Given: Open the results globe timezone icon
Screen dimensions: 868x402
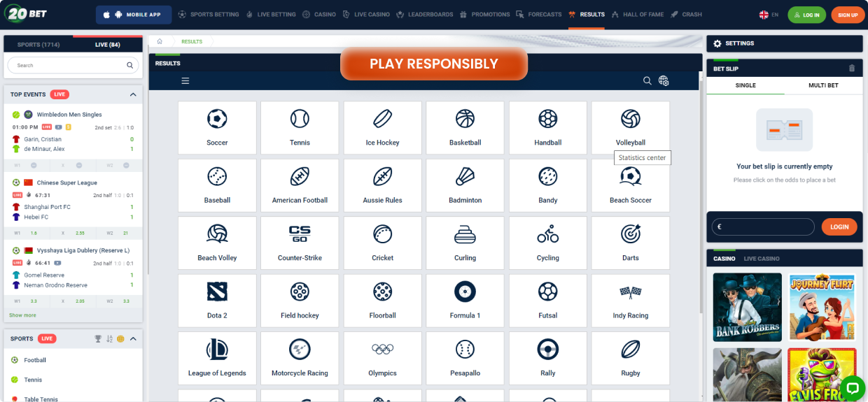Looking at the screenshot, I should 664,81.
